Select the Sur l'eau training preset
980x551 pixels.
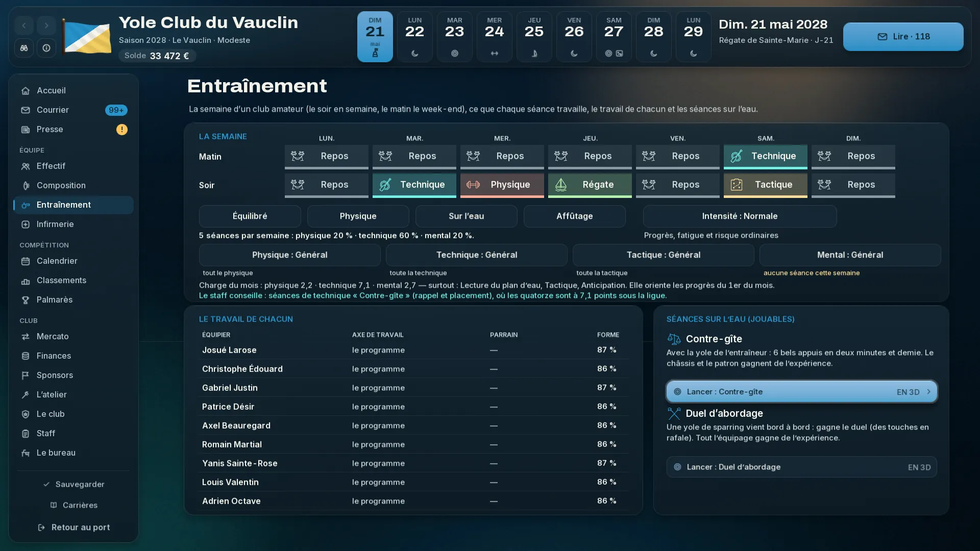click(x=467, y=216)
